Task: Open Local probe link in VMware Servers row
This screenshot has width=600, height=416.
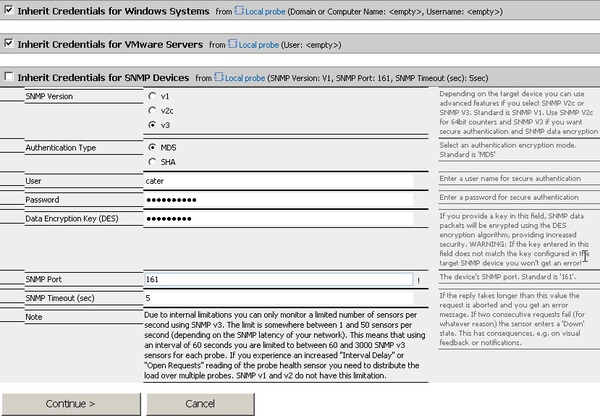Action: point(259,45)
